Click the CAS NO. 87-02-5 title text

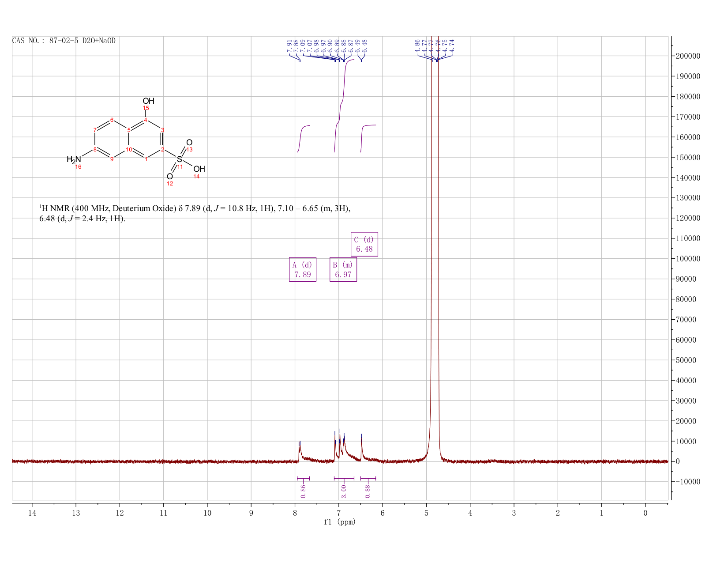click(x=64, y=41)
